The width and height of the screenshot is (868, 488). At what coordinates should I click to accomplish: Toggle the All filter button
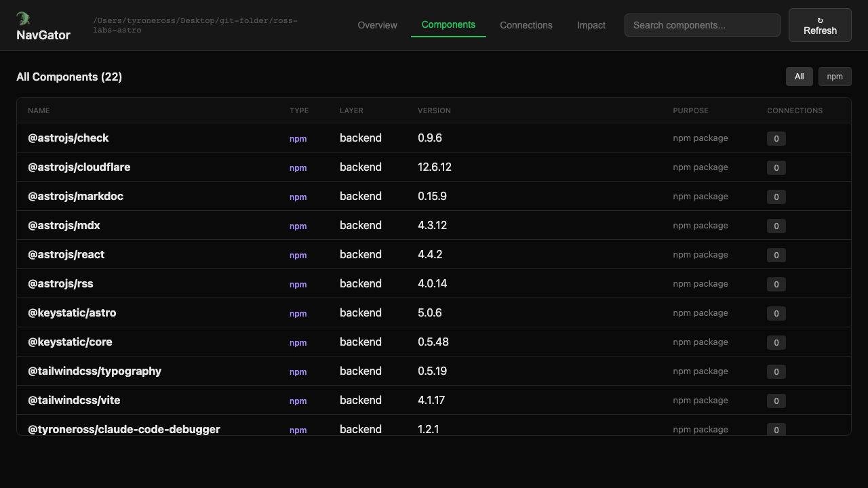coord(799,77)
